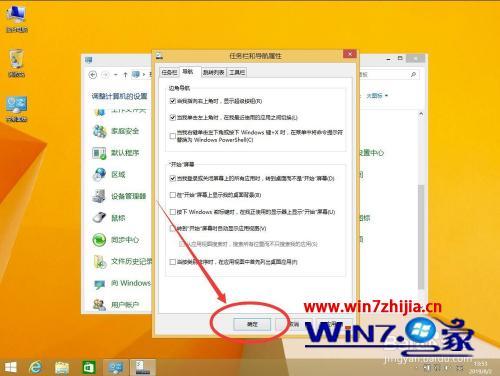The height and width of the screenshot is (376, 500).
Task: Check show Apps view automatically on Start (V)
Action: pos(173,228)
